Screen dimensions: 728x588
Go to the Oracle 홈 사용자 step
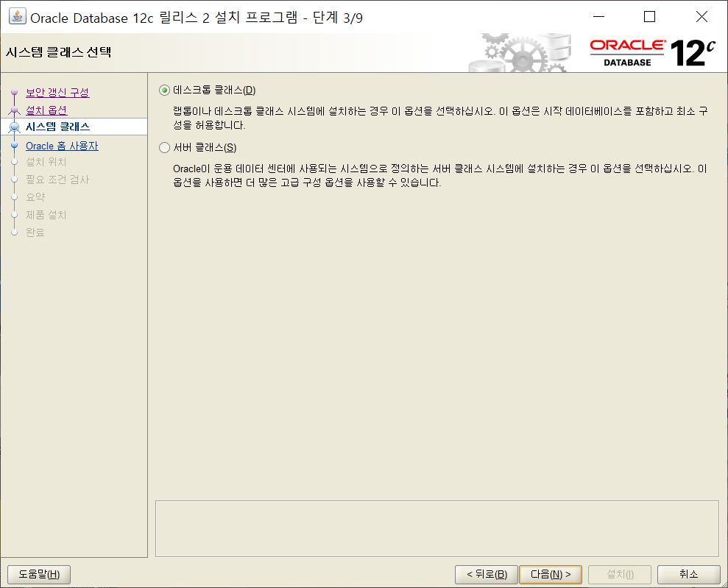tap(62, 145)
